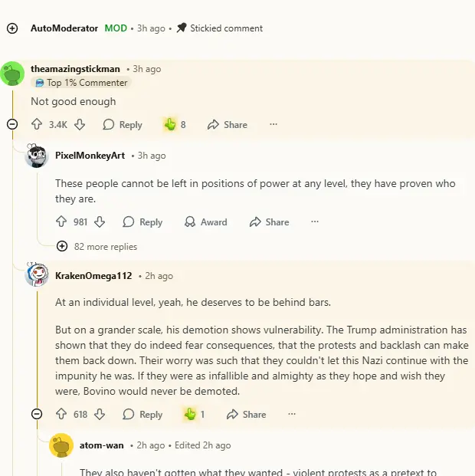Upvote KrakenOmega112's comment
This screenshot has width=475, height=476.
click(x=61, y=414)
